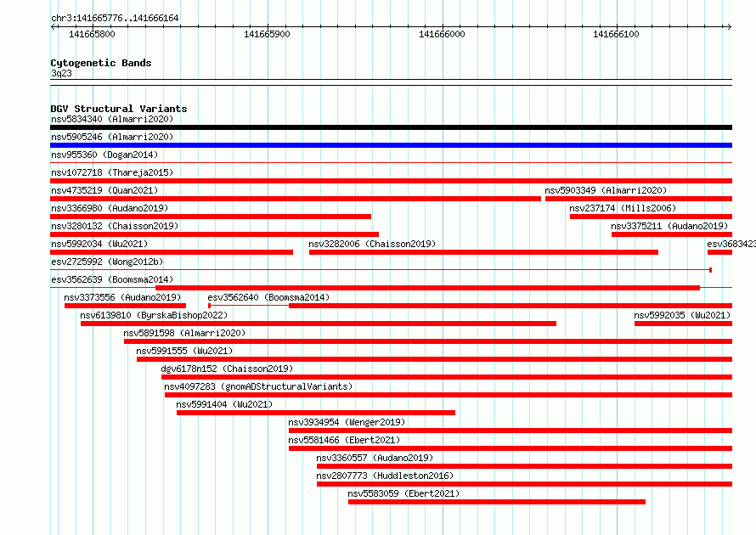Select the cut-off esv3683423 label
Screen dimensions: 756x535
click(x=731, y=244)
